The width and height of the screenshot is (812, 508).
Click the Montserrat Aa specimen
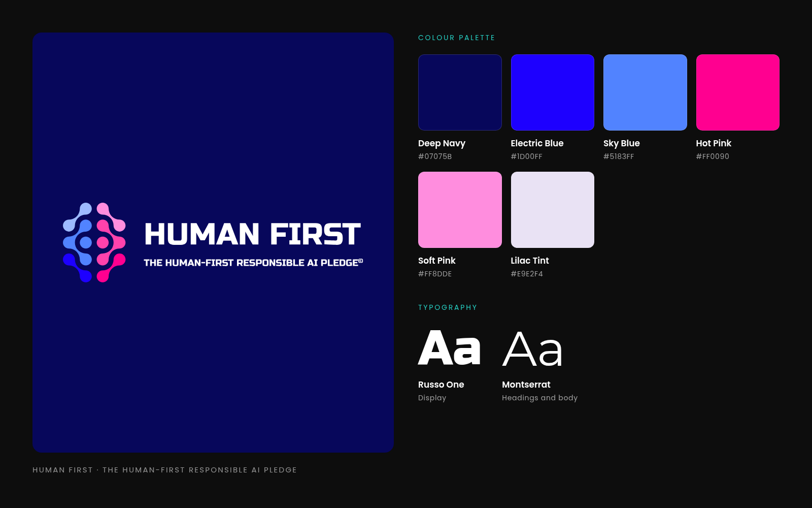532,348
